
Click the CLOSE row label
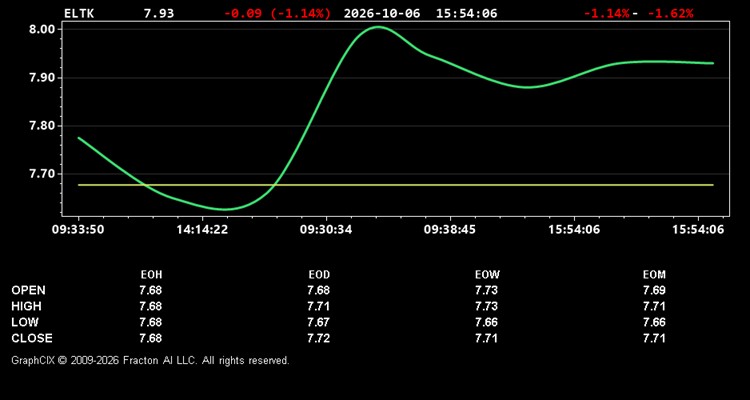(x=32, y=338)
